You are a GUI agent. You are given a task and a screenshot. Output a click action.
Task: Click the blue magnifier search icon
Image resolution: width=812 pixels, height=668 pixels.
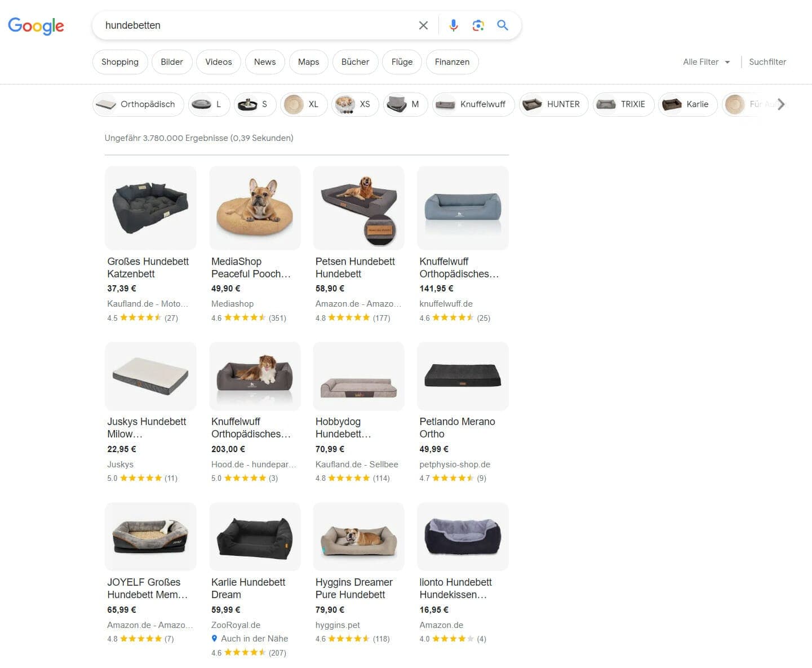coord(503,25)
